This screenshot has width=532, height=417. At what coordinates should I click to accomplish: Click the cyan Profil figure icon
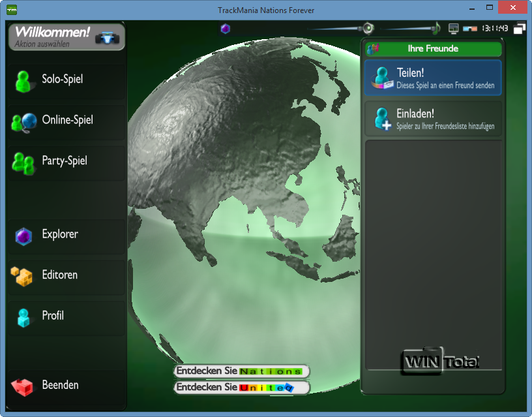coord(23,318)
